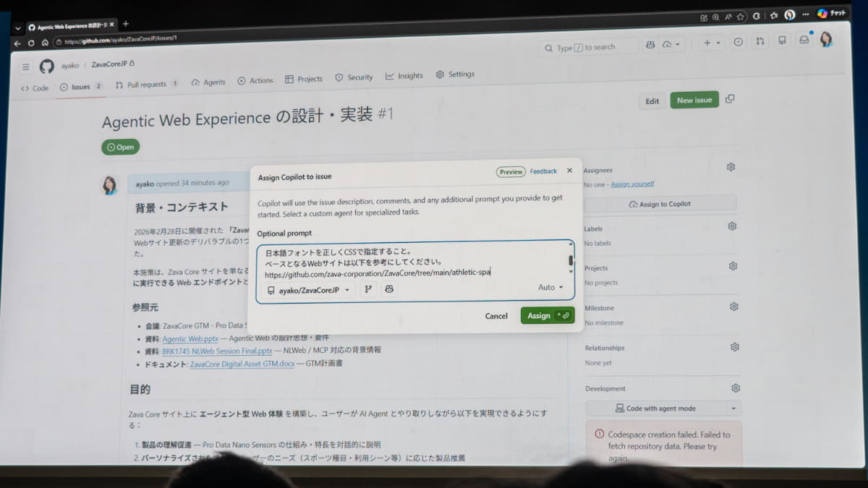Click the browser address bar URL
868x488 pixels.
[121, 40]
